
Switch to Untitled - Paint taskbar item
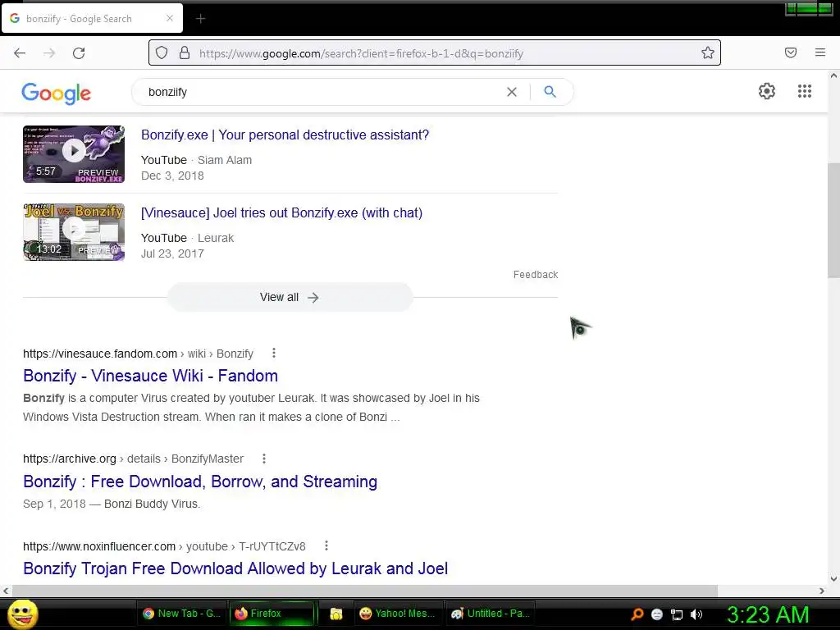tap(491, 614)
